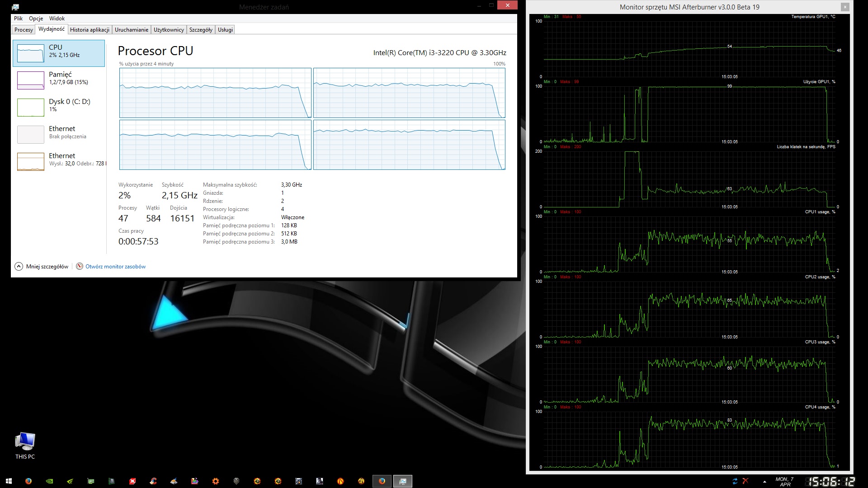Open the Widok menu
The width and height of the screenshot is (868, 488).
point(57,19)
